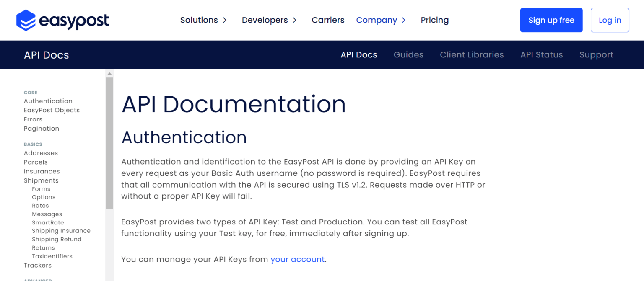Viewport: 644px width, 281px height.
Task: Open the Company dropdown
Action: tap(377, 20)
